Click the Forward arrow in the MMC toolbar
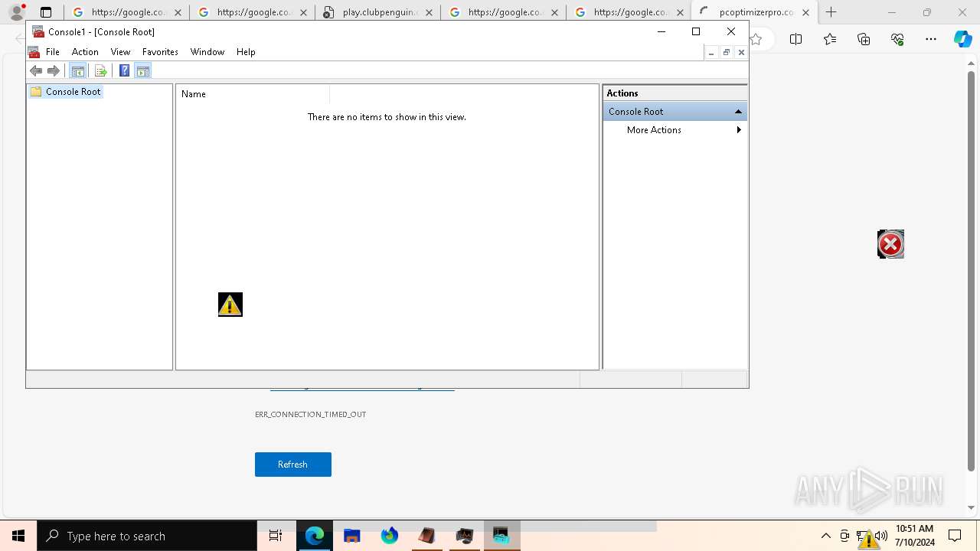Viewport: 980px width, 551px height. coord(54,71)
